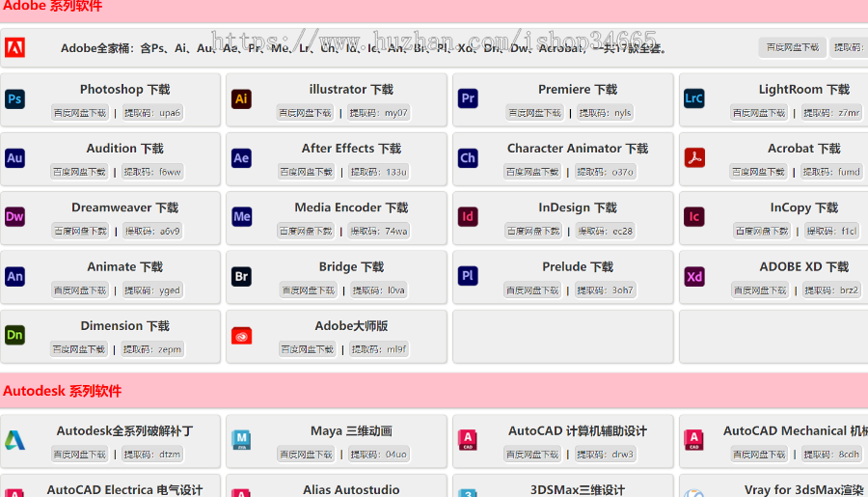Click the 3DSMax三维设计 title
The height and width of the screenshot is (497, 868).
pyautogui.click(x=578, y=490)
